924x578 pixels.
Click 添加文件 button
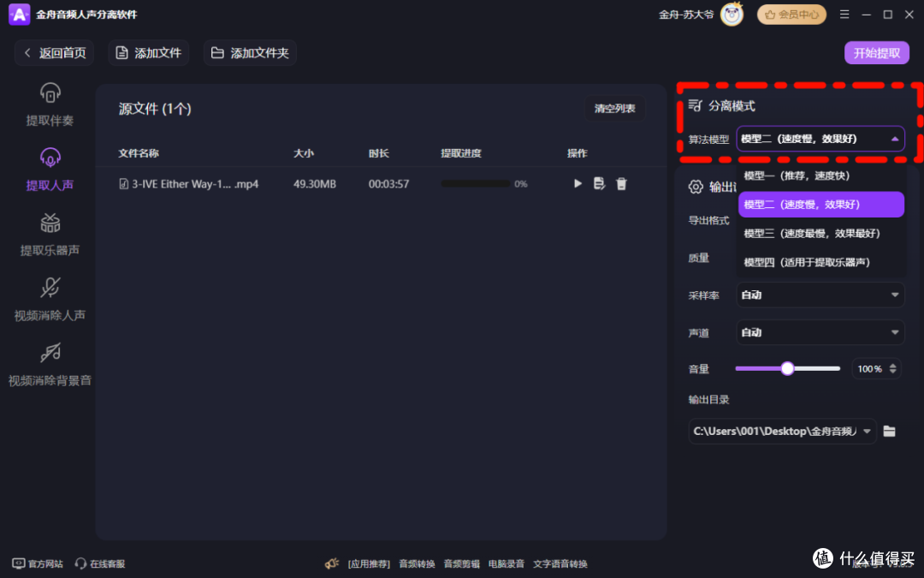[x=149, y=53]
